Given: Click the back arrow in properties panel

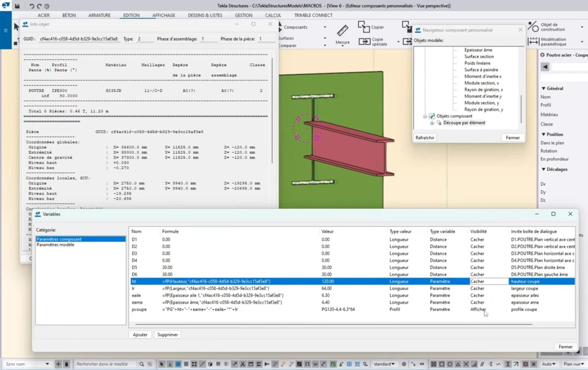Looking at the screenshot, I should click(x=545, y=67).
